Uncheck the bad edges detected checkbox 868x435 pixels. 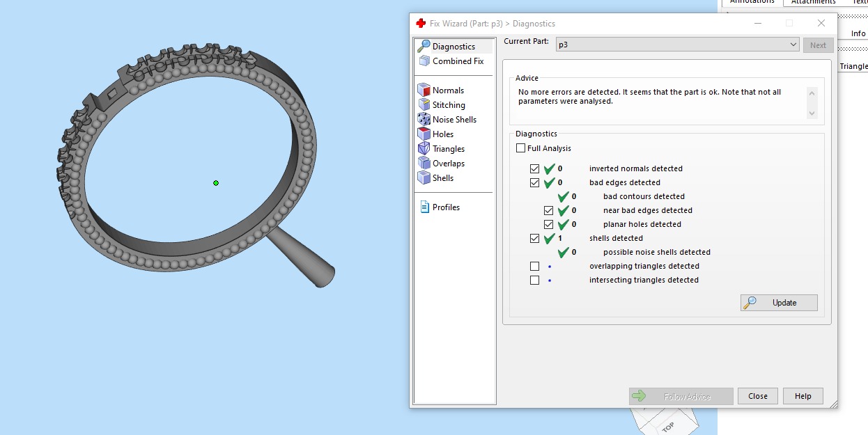click(x=534, y=182)
